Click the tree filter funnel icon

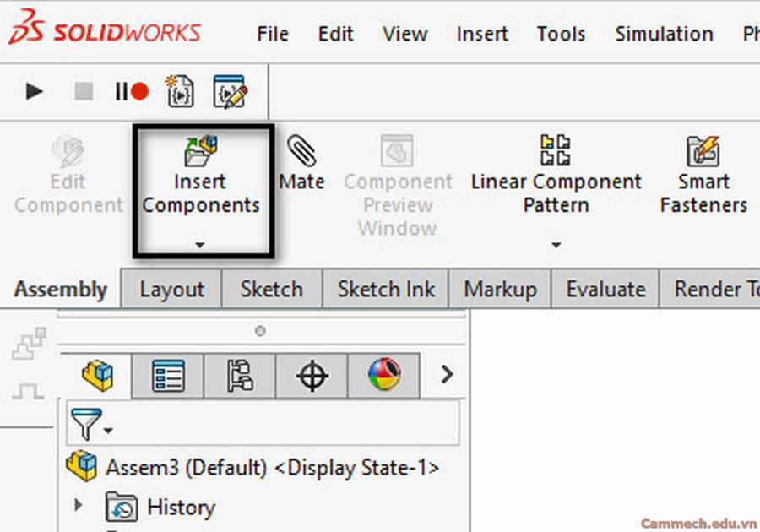click(x=86, y=423)
